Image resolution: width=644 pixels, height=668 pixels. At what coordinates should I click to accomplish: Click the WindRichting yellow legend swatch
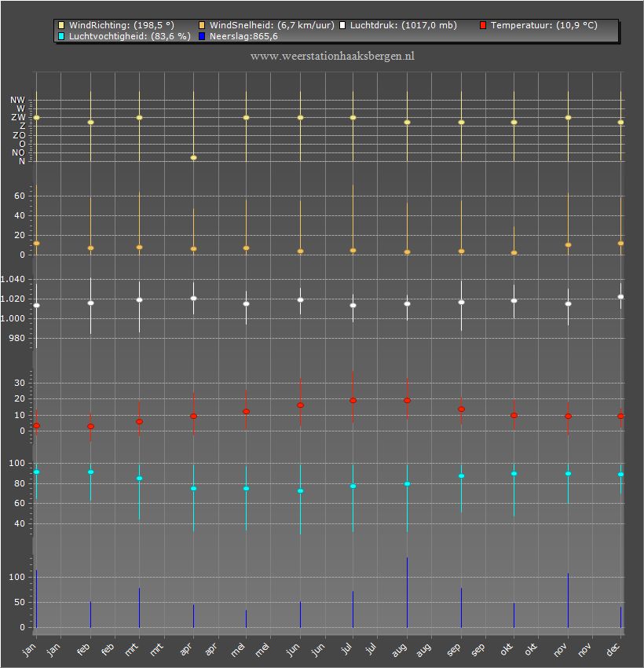61,26
